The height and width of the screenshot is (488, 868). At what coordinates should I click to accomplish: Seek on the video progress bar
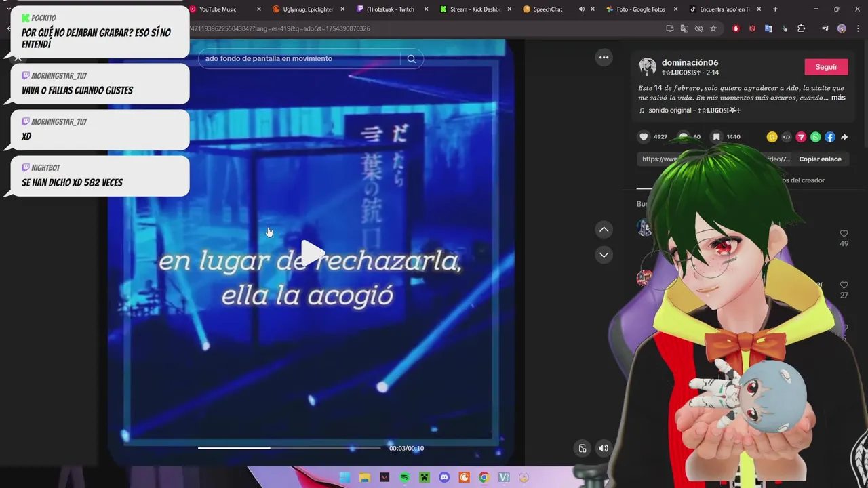[290, 448]
